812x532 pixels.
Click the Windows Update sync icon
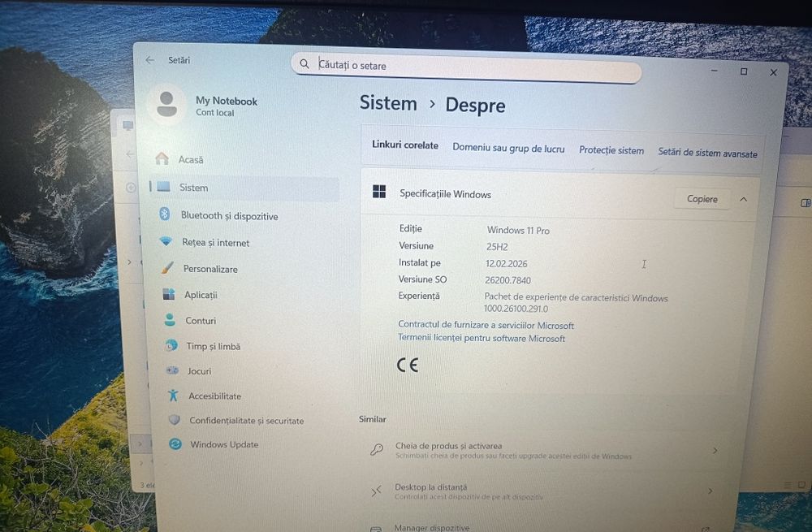[175, 444]
